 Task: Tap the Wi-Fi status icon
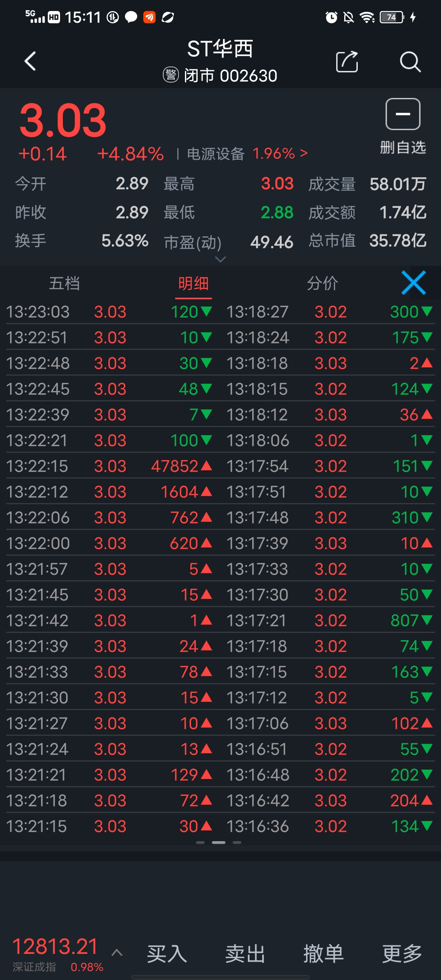(x=367, y=17)
